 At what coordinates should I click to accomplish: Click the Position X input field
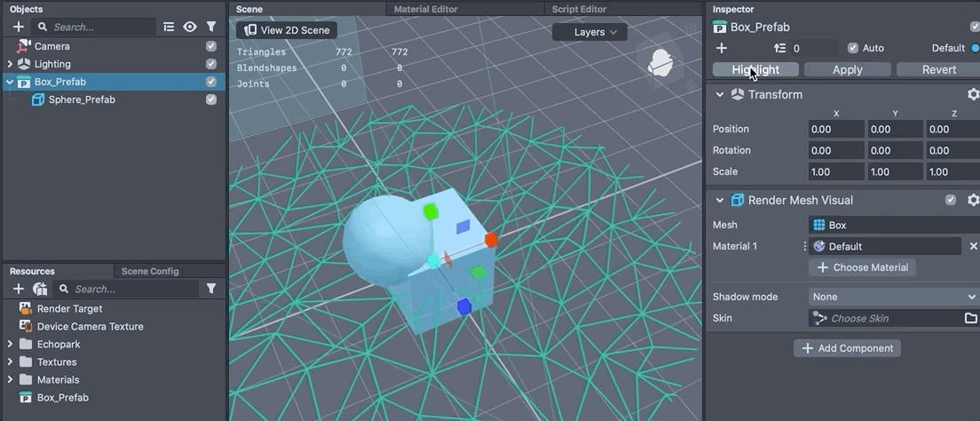pos(836,130)
